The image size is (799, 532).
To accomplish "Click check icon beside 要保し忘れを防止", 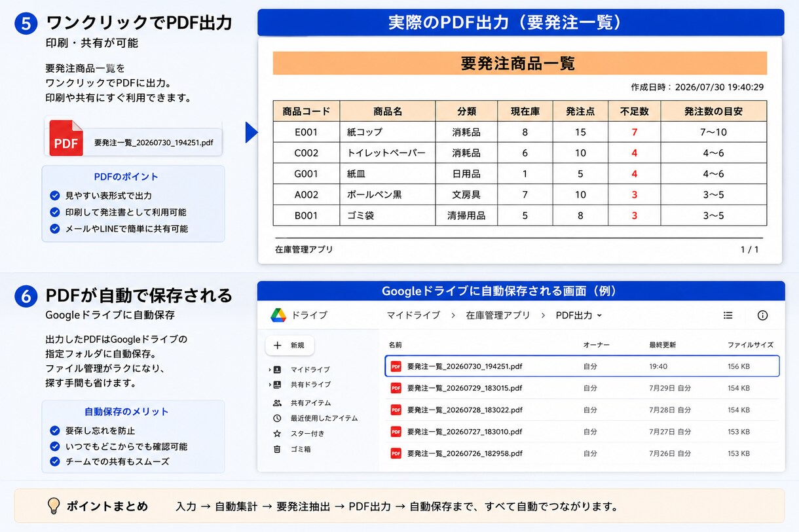I will tap(55, 431).
